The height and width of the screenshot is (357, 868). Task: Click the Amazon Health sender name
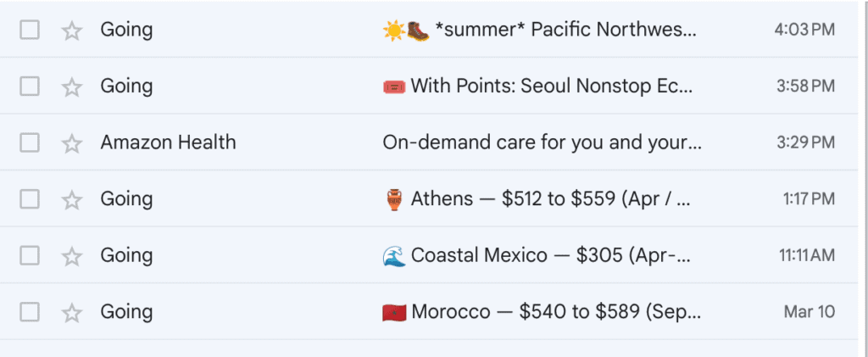(x=168, y=142)
